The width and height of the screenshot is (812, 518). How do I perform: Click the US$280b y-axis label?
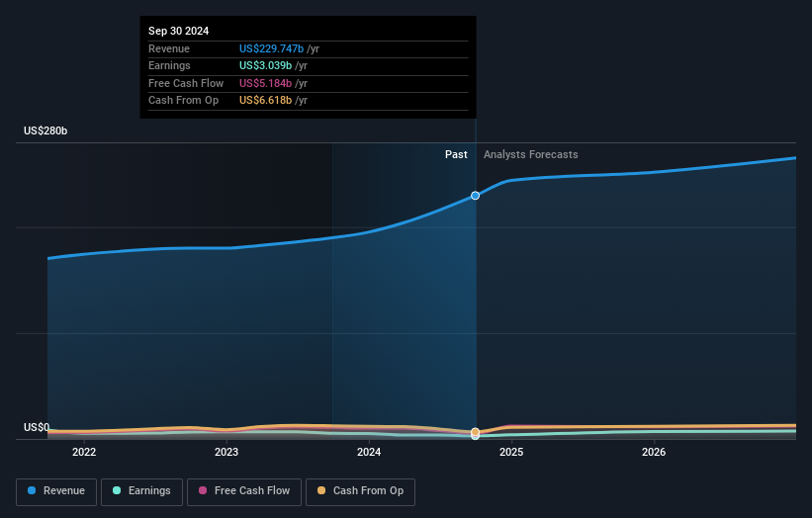pyautogui.click(x=45, y=130)
